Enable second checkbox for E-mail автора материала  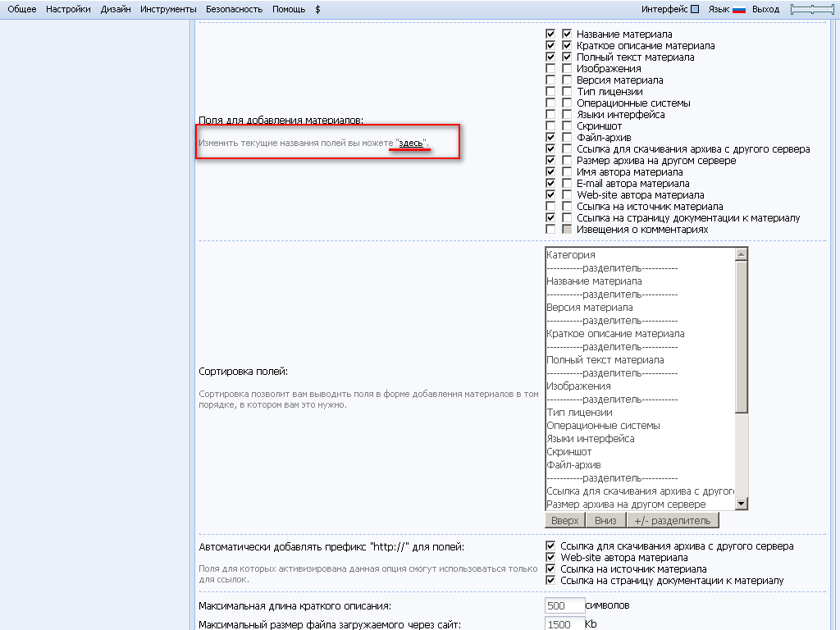click(x=567, y=183)
